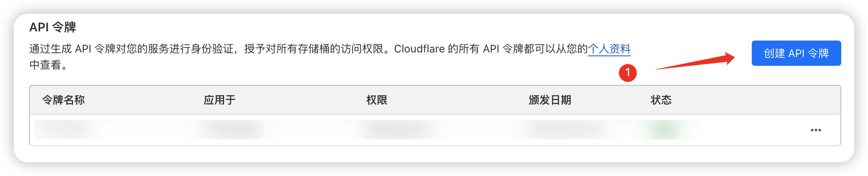This screenshot has width=868, height=176.
Task: Click the 应用于 column header
Action: pyautogui.click(x=219, y=100)
